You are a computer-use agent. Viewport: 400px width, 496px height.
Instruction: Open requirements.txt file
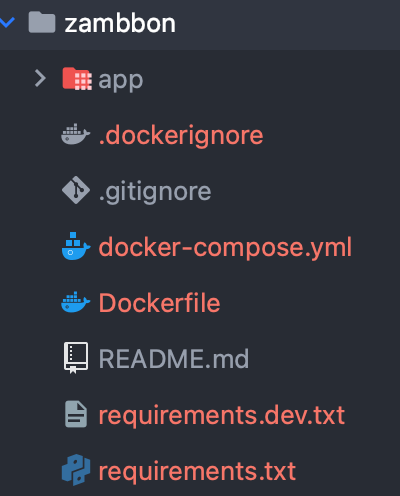pyautogui.click(x=197, y=472)
